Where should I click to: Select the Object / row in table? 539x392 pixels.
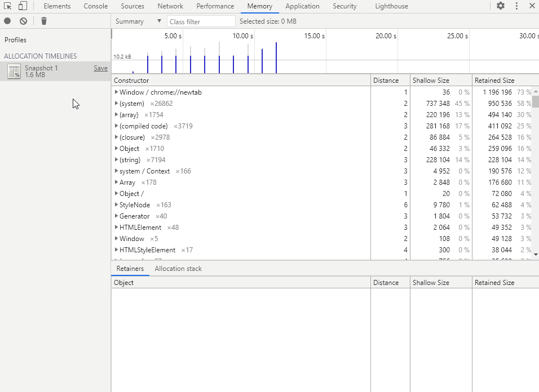[321, 194]
